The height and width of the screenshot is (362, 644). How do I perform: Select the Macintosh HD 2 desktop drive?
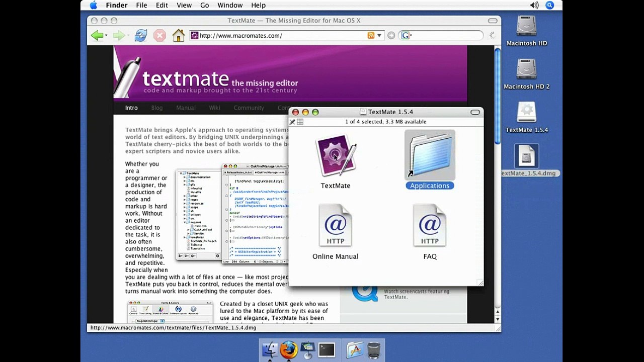tap(526, 70)
